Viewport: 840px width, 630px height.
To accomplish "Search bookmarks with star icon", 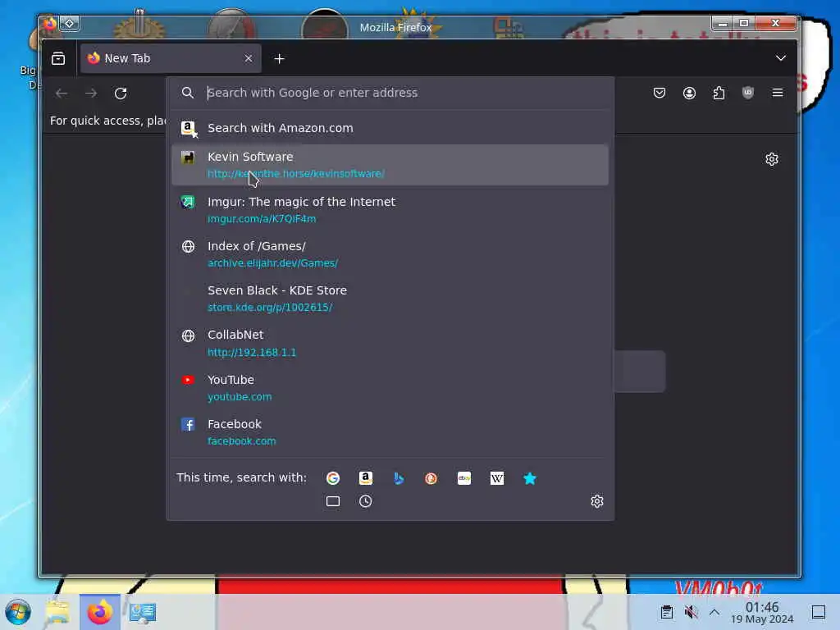I will [530, 478].
